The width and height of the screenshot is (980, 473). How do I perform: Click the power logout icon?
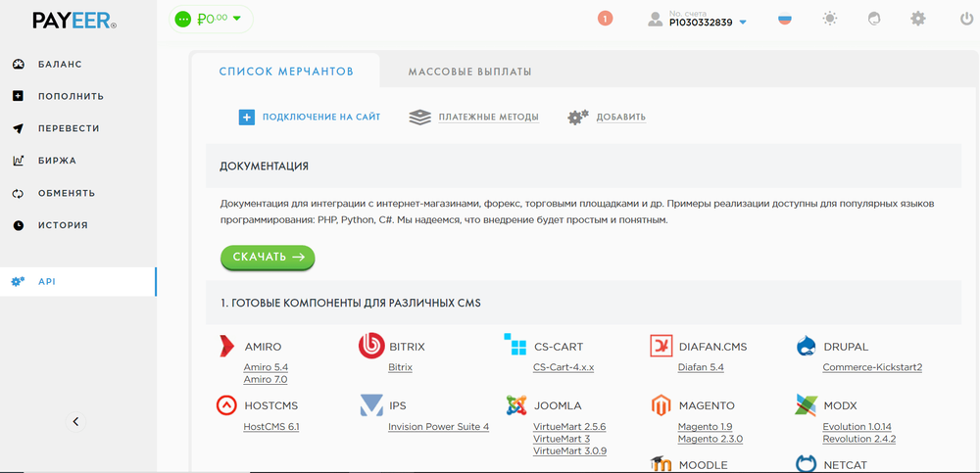(x=966, y=19)
